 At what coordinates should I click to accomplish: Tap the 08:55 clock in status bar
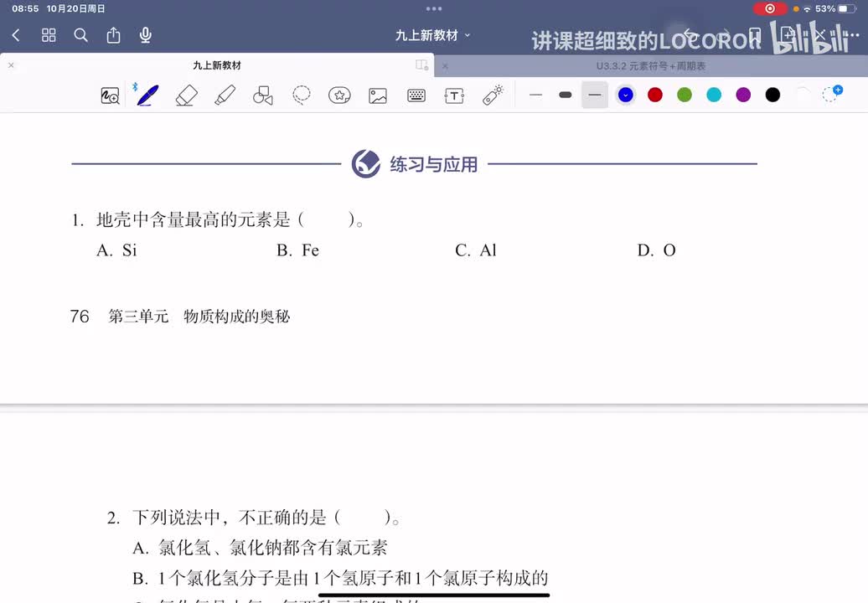pyautogui.click(x=25, y=9)
